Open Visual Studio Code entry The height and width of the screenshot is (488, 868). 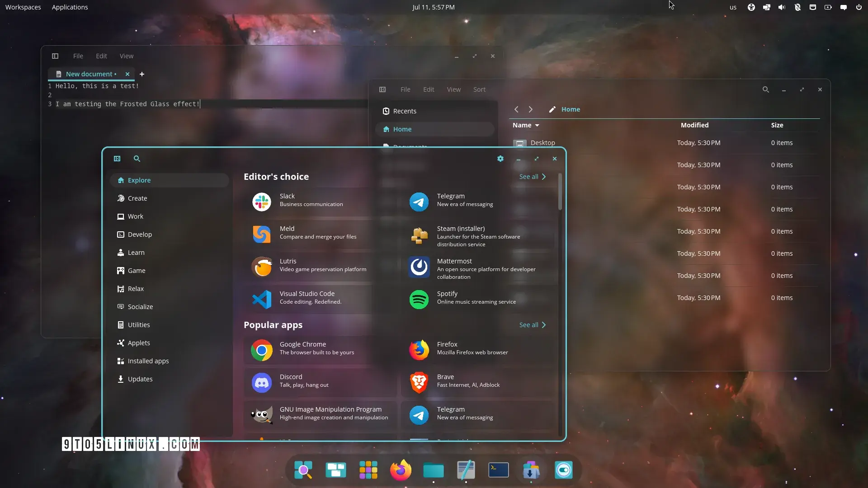(x=321, y=299)
